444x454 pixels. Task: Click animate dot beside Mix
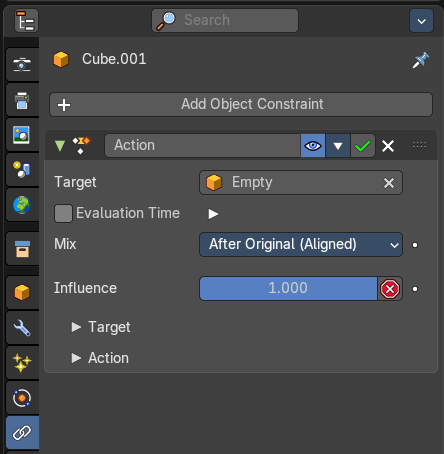[x=415, y=245]
